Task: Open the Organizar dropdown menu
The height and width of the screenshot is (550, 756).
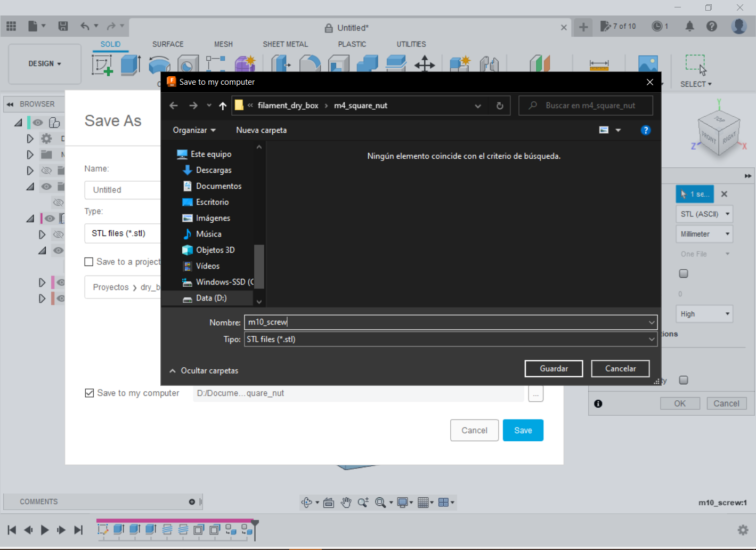Action: point(194,130)
